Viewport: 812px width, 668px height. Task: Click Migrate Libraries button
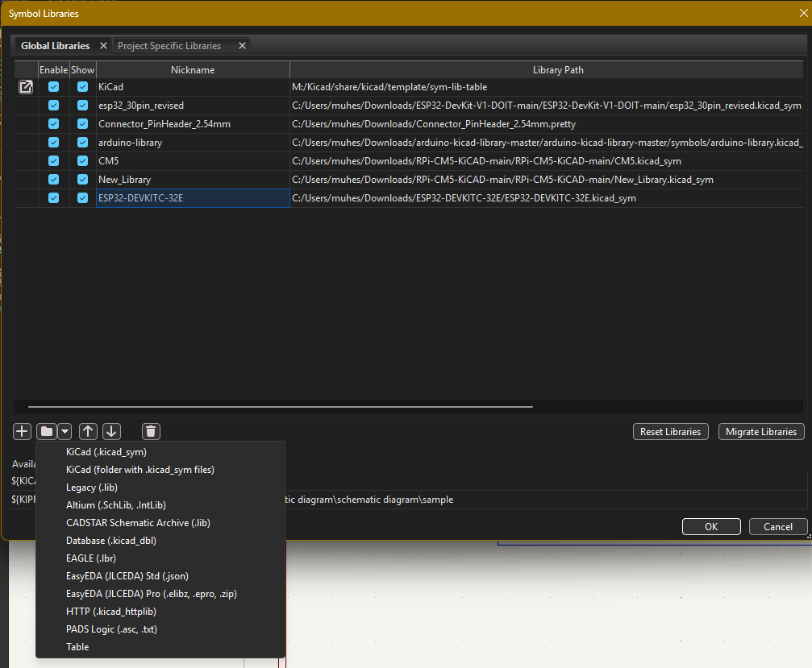click(761, 432)
